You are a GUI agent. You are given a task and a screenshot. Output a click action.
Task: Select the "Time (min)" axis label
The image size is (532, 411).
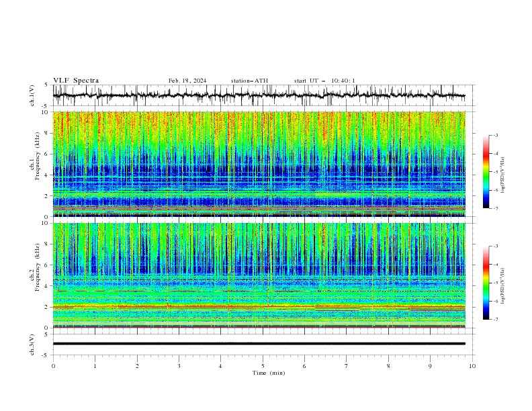tap(269, 373)
